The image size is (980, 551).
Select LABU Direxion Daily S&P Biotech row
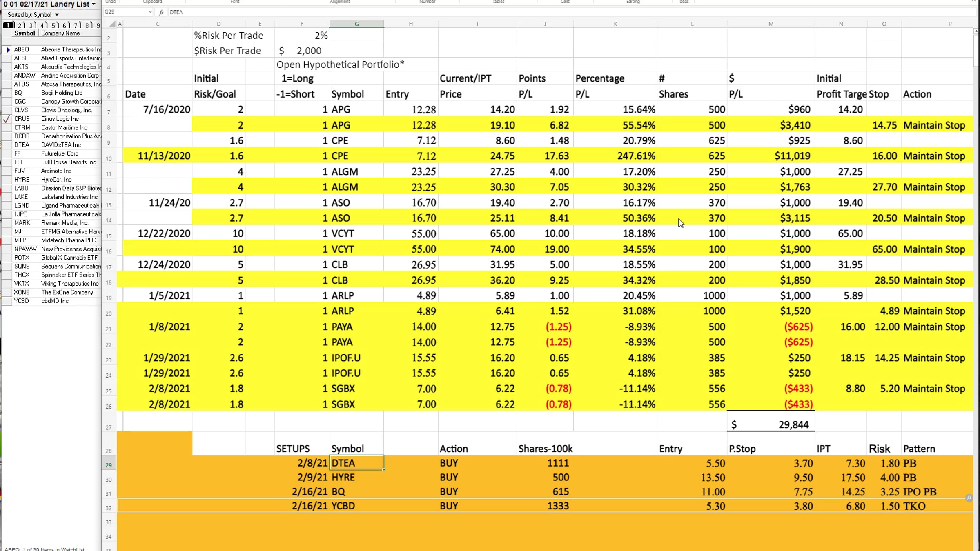pyautogui.click(x=57, y=189)
